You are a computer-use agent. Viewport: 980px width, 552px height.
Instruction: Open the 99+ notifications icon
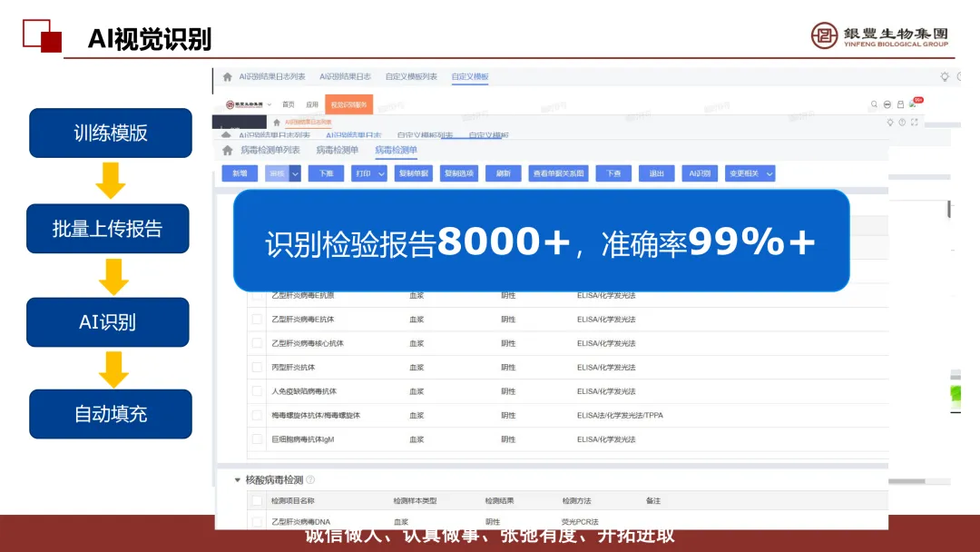point(918,100)
